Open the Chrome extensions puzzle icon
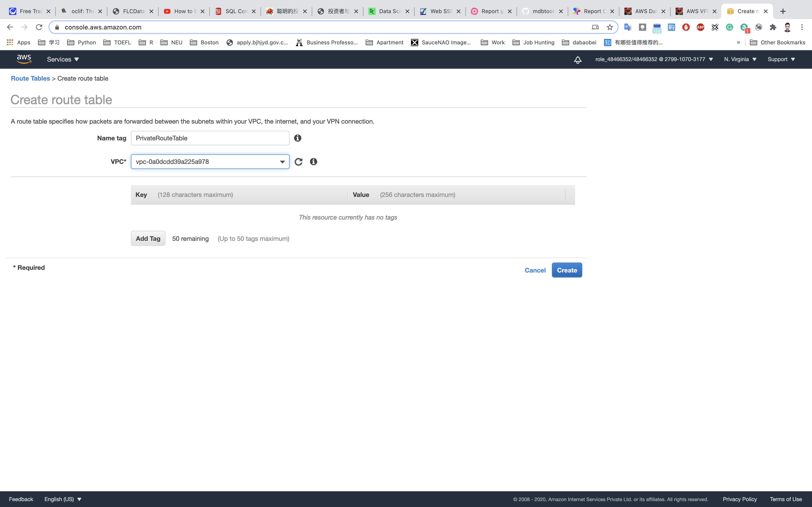Viewport: 812px width, 507px height. [x=773, y=27]
